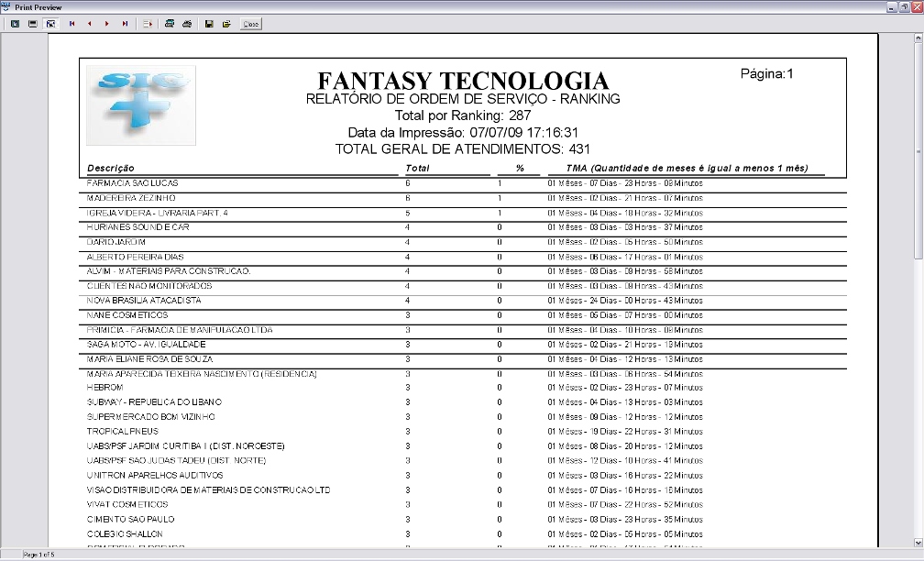Save the report with the floppy icon
The image size is (924, 561).
pos(209,24)
